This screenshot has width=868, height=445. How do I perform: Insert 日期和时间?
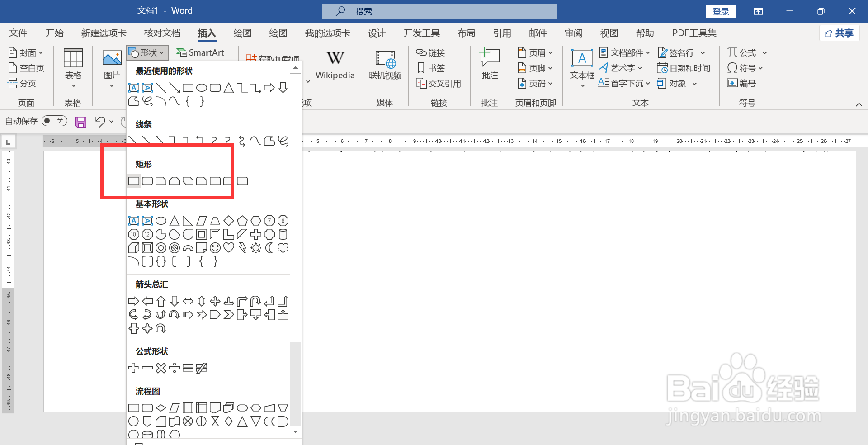tap(684, 68)
